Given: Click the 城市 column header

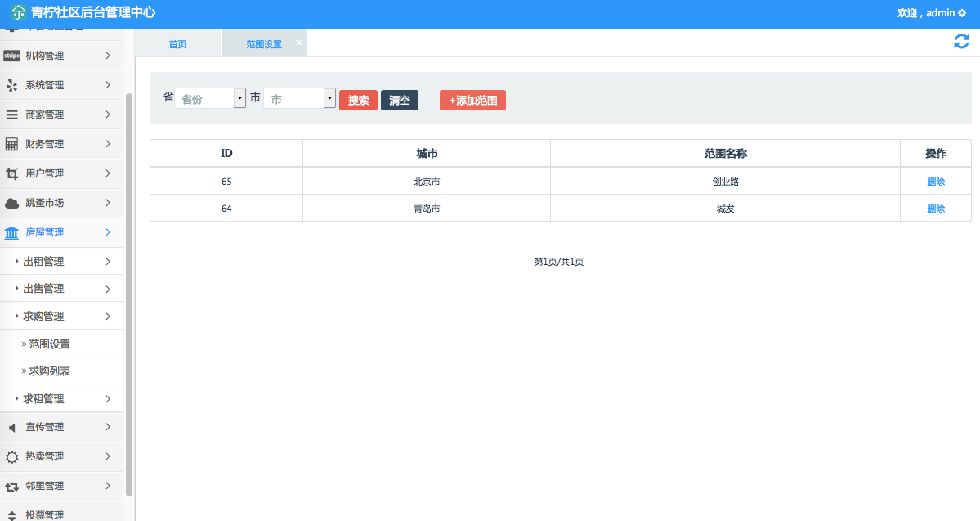Looking at the screenshot, I should click(x=427, y=153).
